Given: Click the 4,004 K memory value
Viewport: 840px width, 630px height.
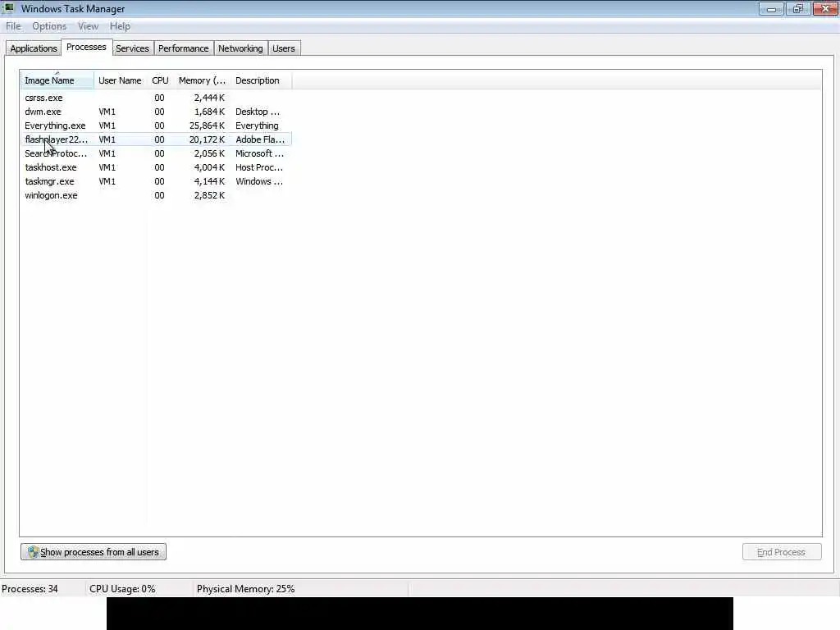Looking at the screenshot, I should [209, 167].
